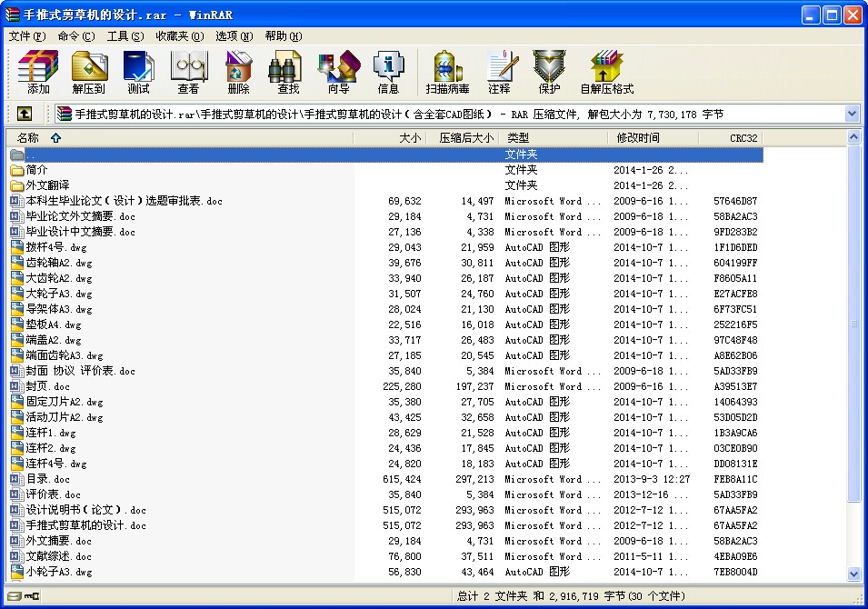Run 扫描病毒 virus scan icon

[447, 73]
